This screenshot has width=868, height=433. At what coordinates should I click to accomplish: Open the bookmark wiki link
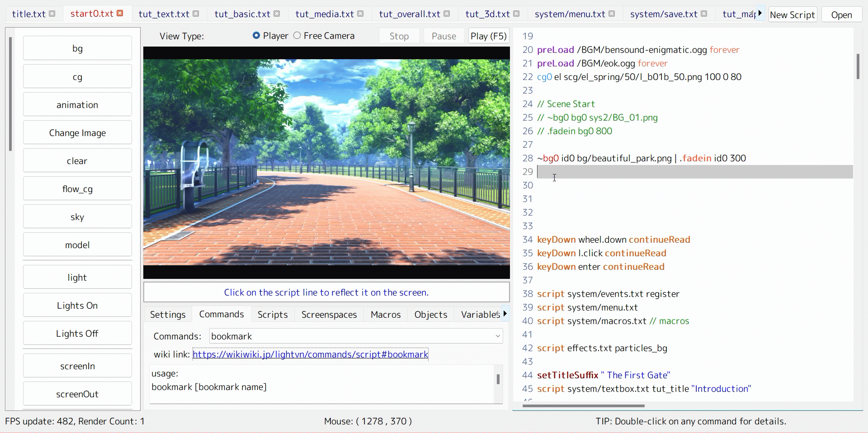click(310, 354)
